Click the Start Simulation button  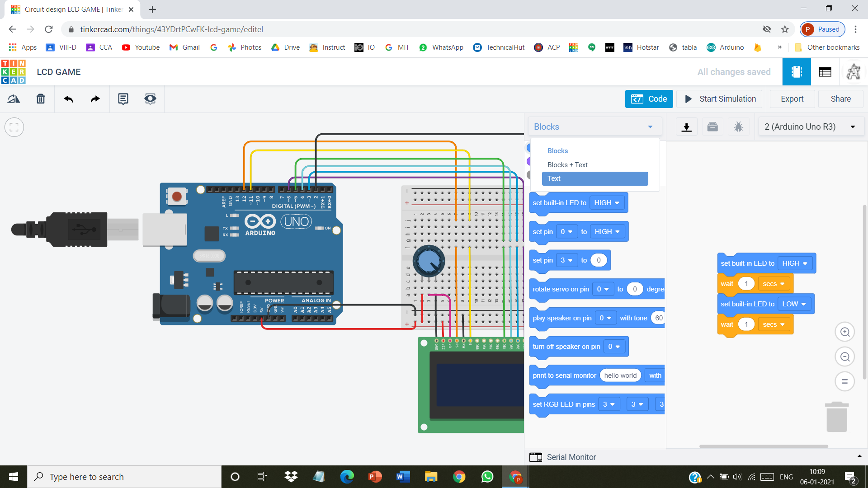click(720, 99)
